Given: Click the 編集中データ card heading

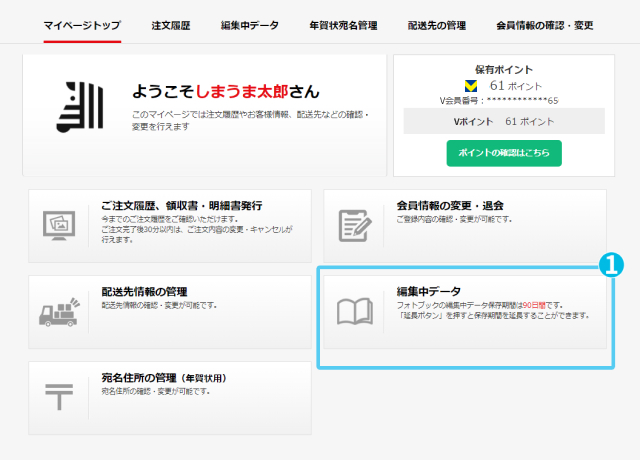Looking at the screenshot, I should 429,291.
